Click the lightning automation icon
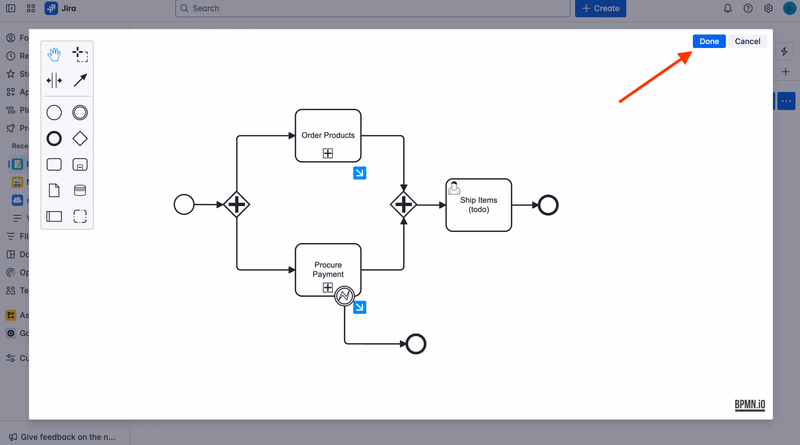Screen dimensions: 800x445 pos(784,51)
